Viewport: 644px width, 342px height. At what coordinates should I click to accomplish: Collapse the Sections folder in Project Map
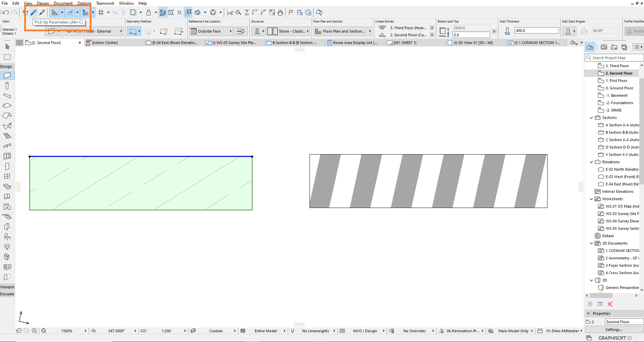tap(592, 118)
